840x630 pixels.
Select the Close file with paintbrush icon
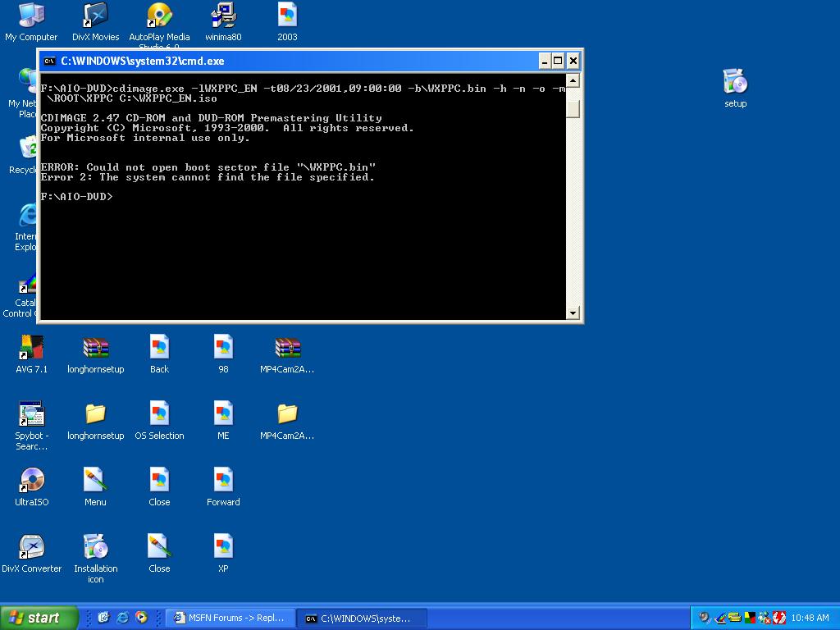pos(159,554)
